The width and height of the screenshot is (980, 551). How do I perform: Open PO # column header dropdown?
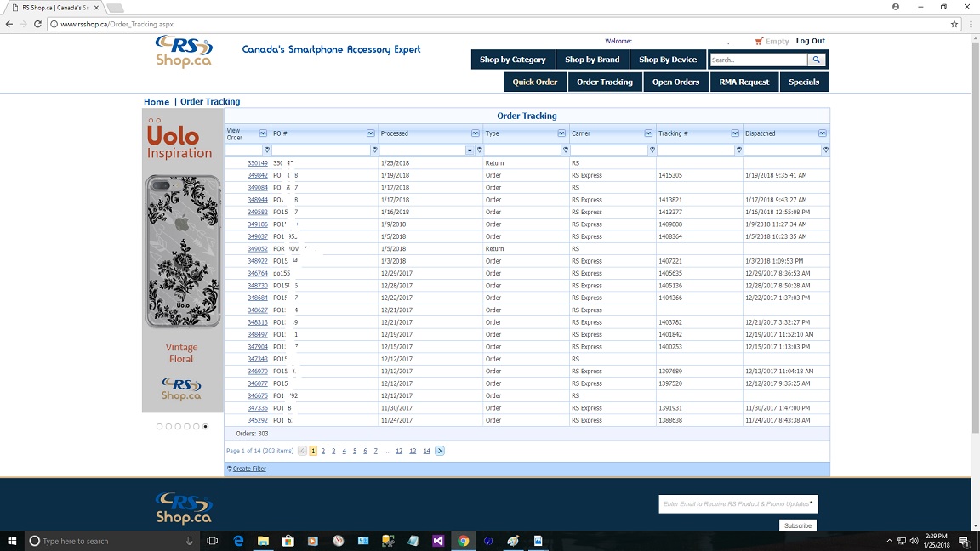click(371, 133)
